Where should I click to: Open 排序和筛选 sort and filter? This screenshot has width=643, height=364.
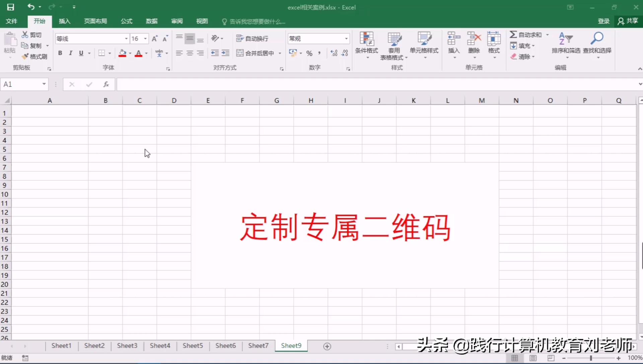pos(566,45)
